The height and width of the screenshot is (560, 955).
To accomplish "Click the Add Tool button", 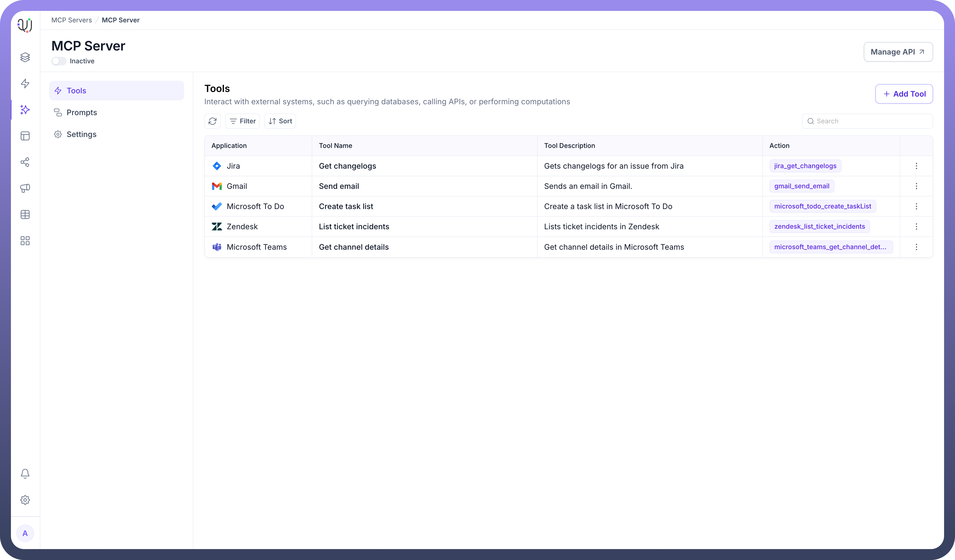I will [x=904, y=94].
